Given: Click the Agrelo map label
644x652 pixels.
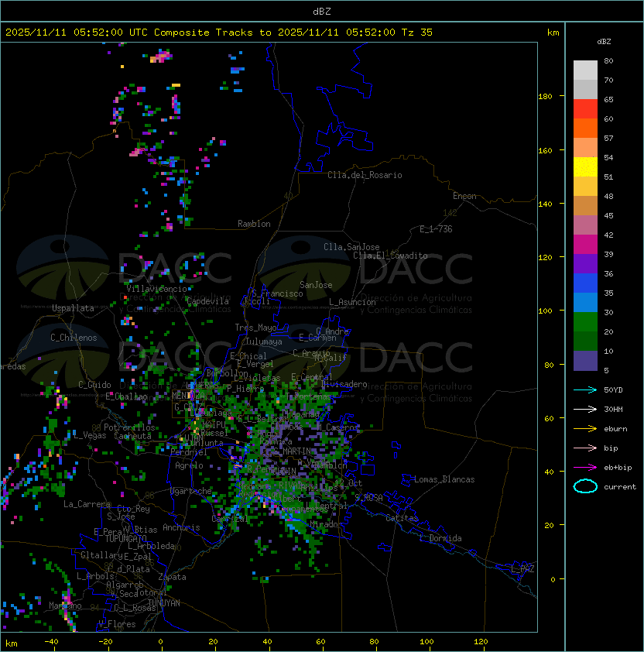Looking at the screenshot, I should click(x=189, y=465).
